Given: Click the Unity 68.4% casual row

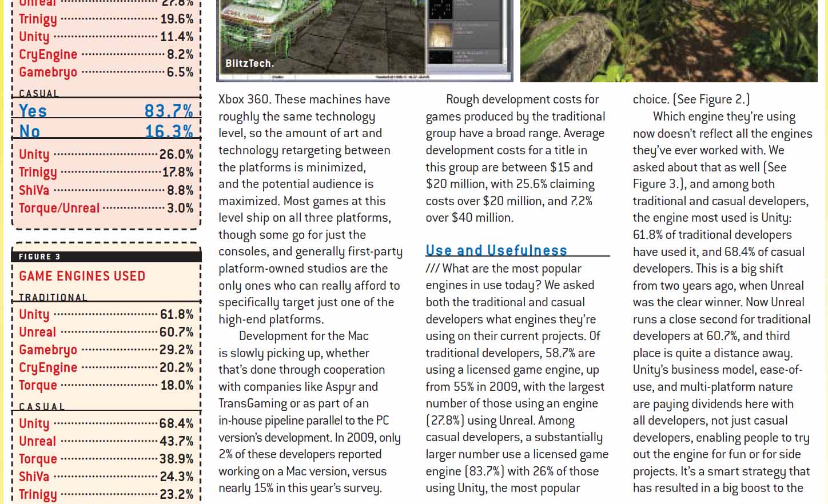Looking at the screenshot, I should (x=106, y=423).
